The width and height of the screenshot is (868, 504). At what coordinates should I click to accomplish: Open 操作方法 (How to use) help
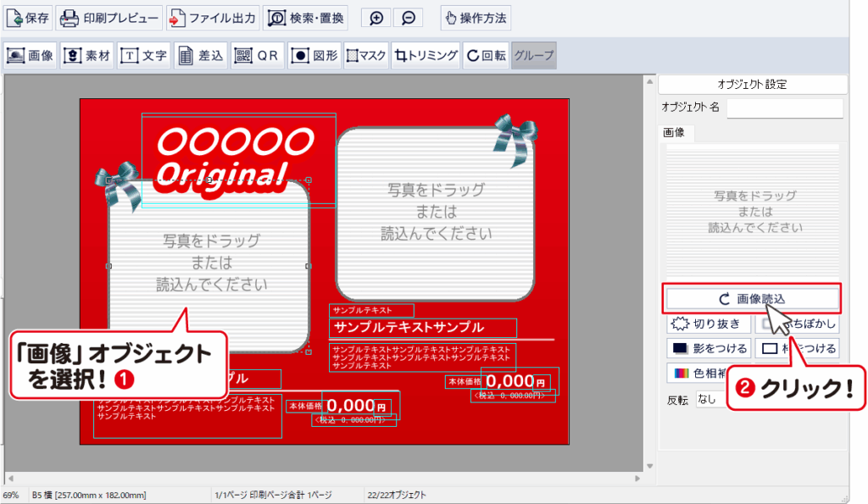click(x=476, y=18)
